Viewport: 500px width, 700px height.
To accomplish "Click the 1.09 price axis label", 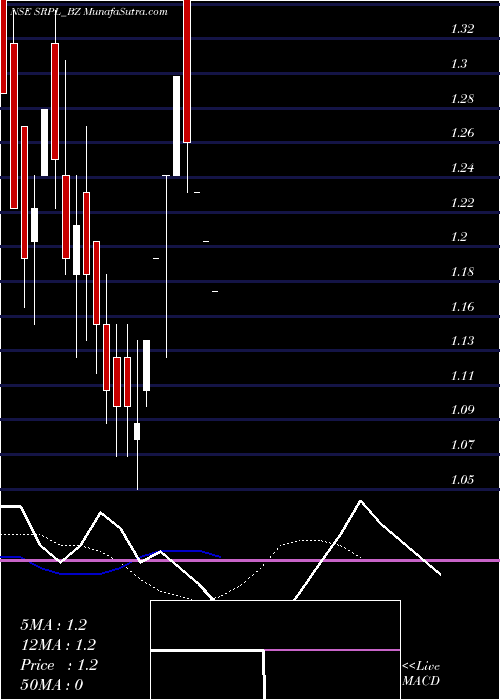I will point(462,410).
